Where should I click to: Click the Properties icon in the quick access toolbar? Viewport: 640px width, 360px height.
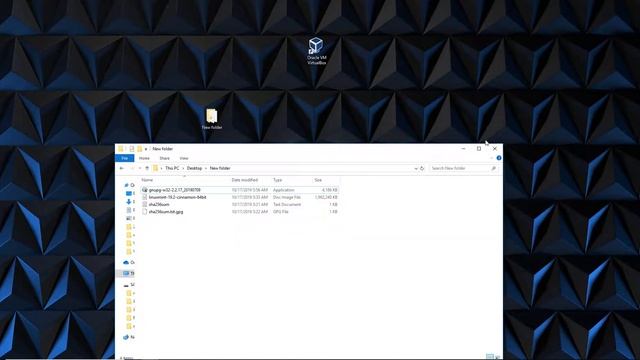tap(131, 149)
